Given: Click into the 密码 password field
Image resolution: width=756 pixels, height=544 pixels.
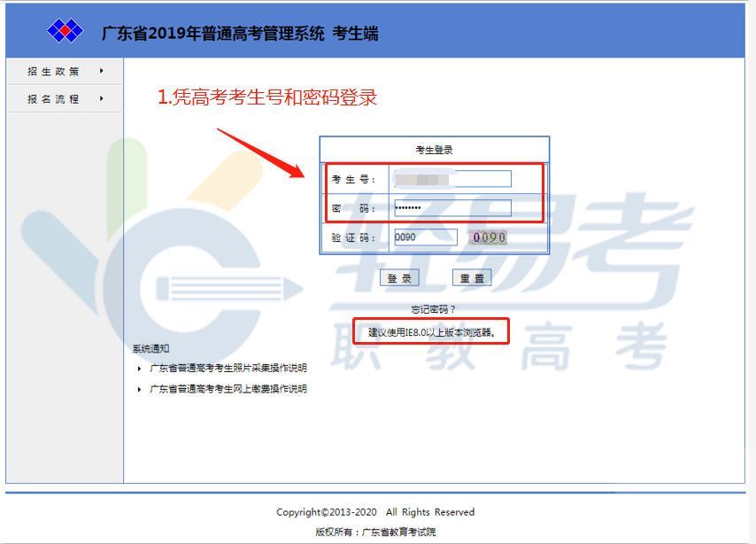Looking at the screenshot, I should coord(452,208).
